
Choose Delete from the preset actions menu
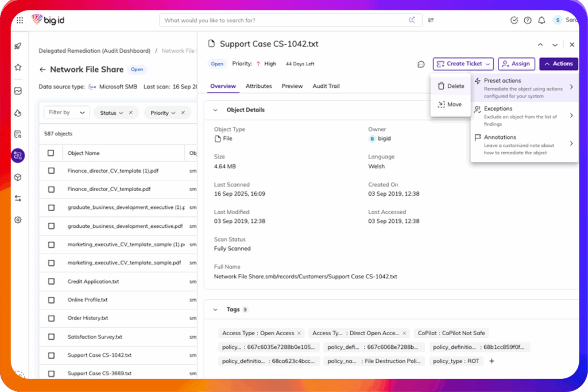click(451, 86)
